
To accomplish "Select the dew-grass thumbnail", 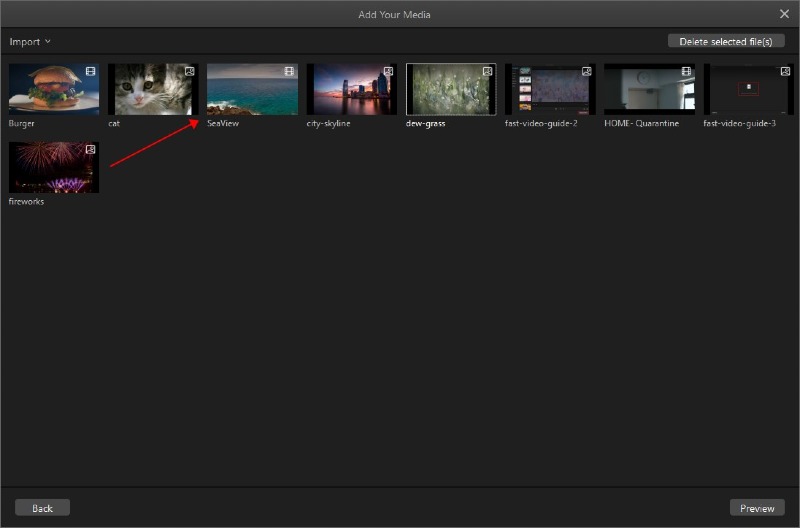I will tap(451, 89).
